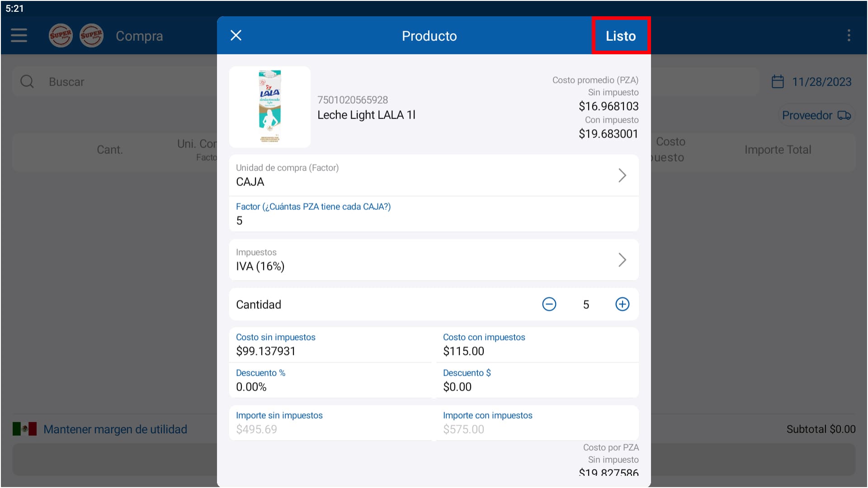Close the Producto dialog with X
The image size is (868, 488).
click(236, 35)
